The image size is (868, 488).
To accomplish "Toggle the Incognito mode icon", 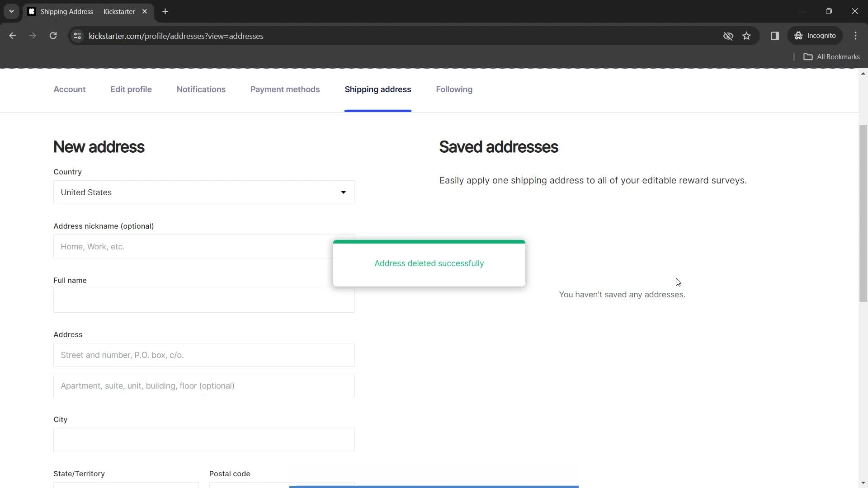I will click(x=802, y=36).
